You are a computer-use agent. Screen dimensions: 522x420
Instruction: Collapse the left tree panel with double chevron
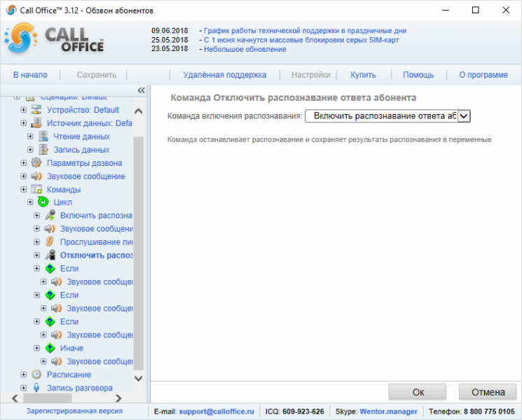(x=141, y=90)
